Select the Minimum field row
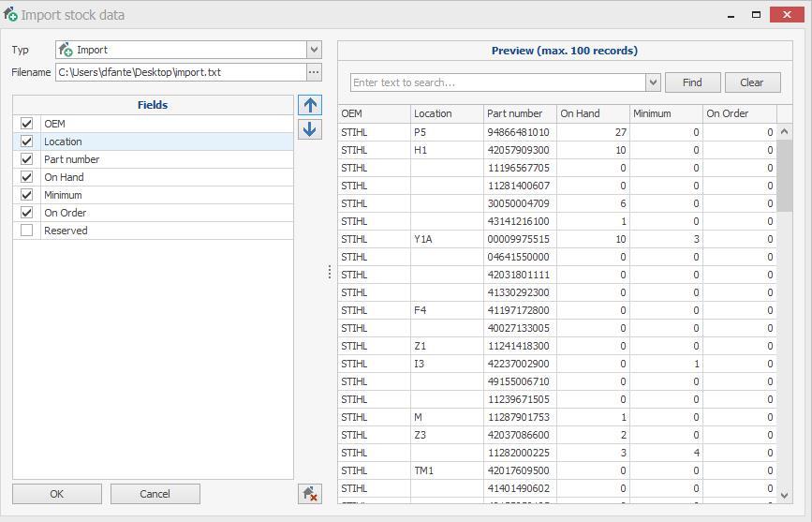 pyautogui.click(x=153, y=195)
